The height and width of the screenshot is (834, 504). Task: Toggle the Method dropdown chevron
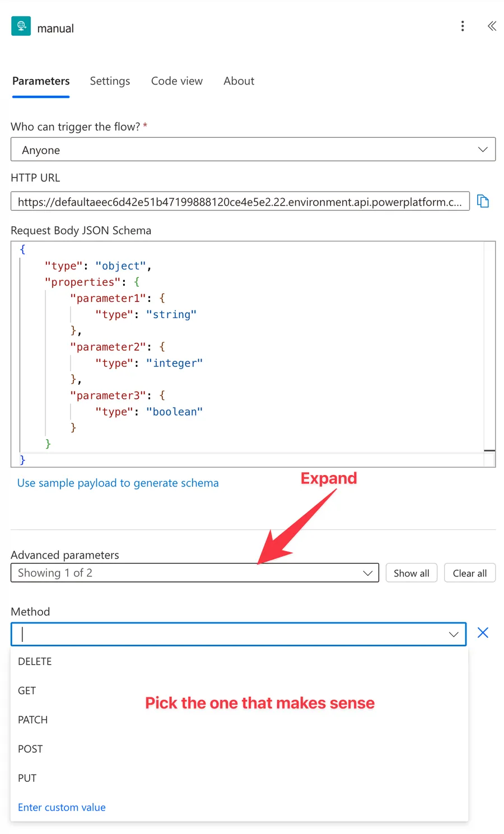(x=454, y=634)
